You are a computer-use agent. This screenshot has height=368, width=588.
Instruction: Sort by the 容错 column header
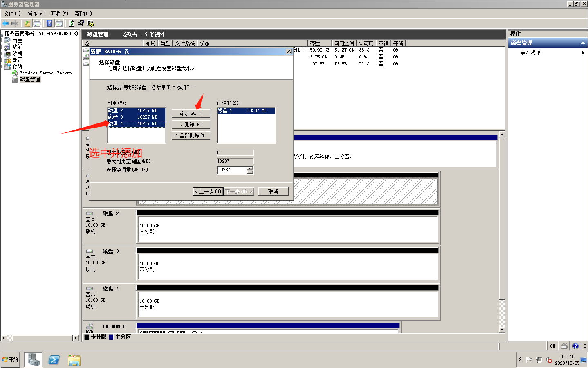point(384,43)
